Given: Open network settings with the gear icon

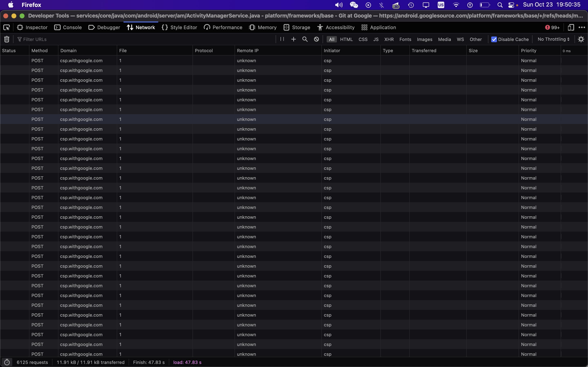Looking at the screenshot, I should pos(581,39).
